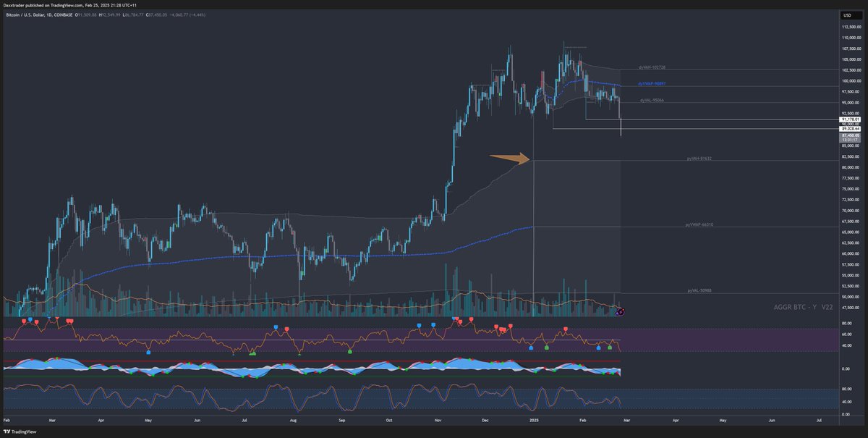Click the 60,000.00 price axis label
The width and height of the screenshot is (868, 438).
(849, 253)
